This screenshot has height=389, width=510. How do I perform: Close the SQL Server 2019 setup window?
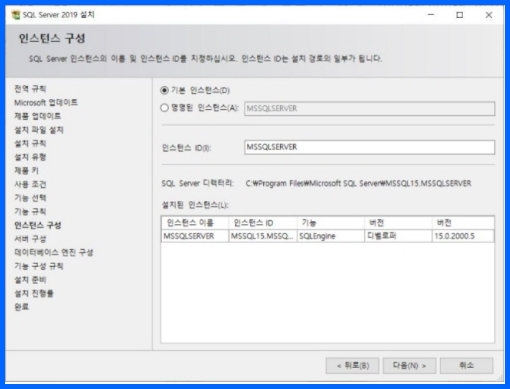[x=489, y=15]
